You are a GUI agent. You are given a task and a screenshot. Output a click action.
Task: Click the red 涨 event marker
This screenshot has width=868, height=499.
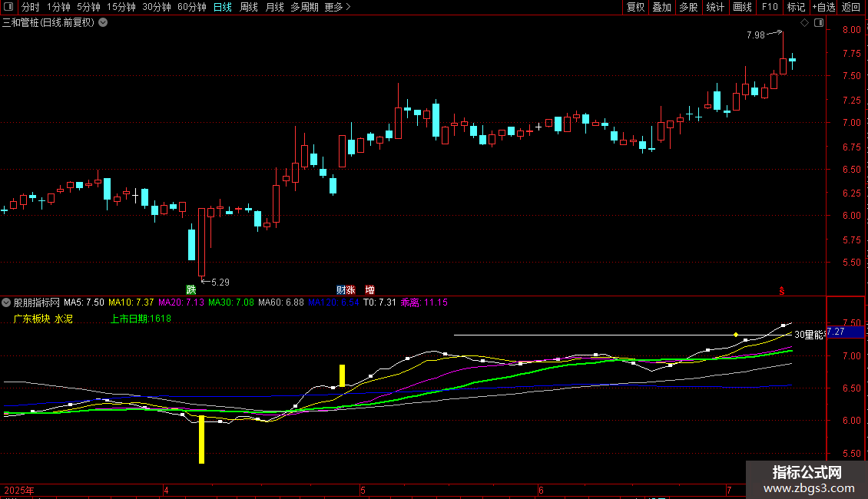coord(350,290)
